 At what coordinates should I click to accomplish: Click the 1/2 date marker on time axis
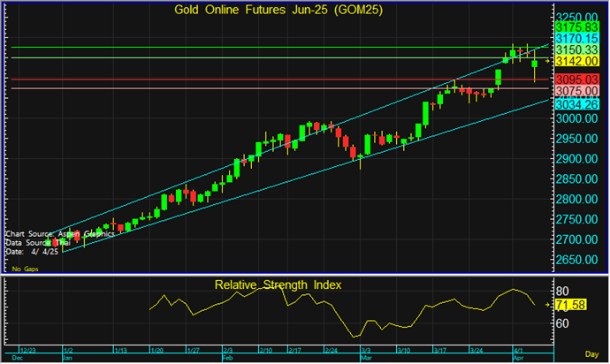tap(68, 351)
